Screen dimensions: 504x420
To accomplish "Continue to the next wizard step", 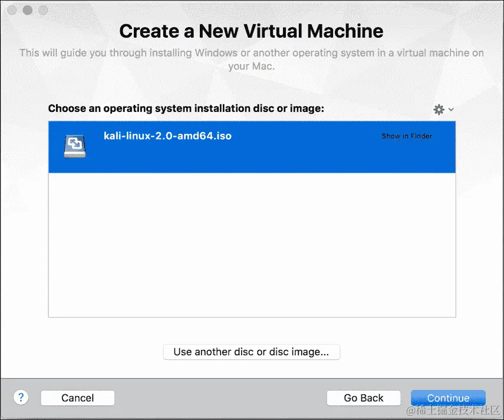I will 448,398.
